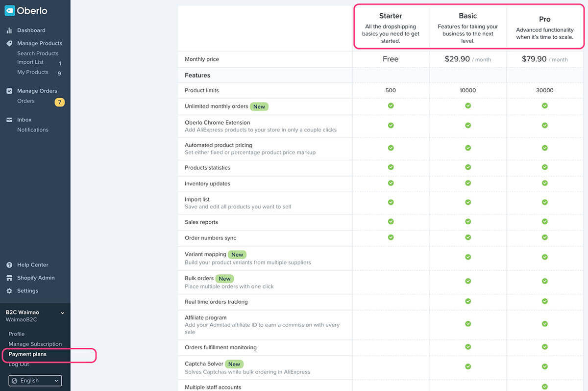Click the Real time orders tracking label
This screenshot has width=588, height=391.
pos(216,302)
